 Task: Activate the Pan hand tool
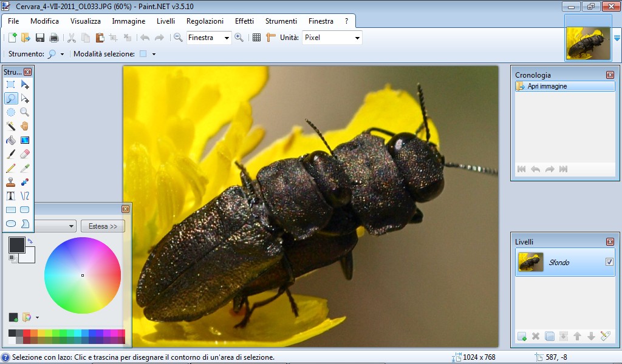(x=25, y=126)
